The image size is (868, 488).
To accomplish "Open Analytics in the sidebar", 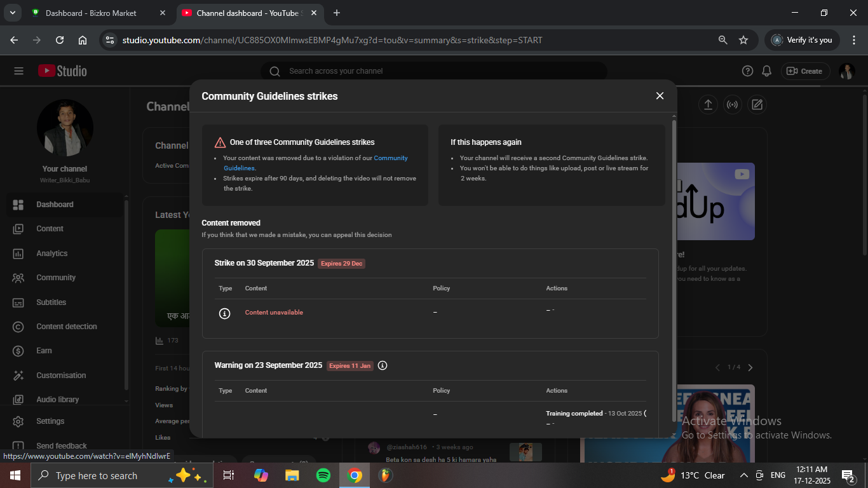I will click(52, 254).
